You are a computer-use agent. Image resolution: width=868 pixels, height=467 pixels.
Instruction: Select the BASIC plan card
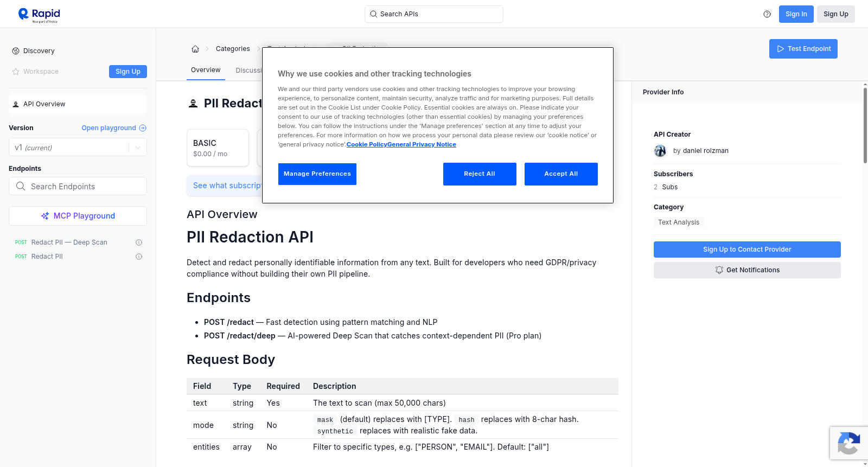tap(218, 148)
